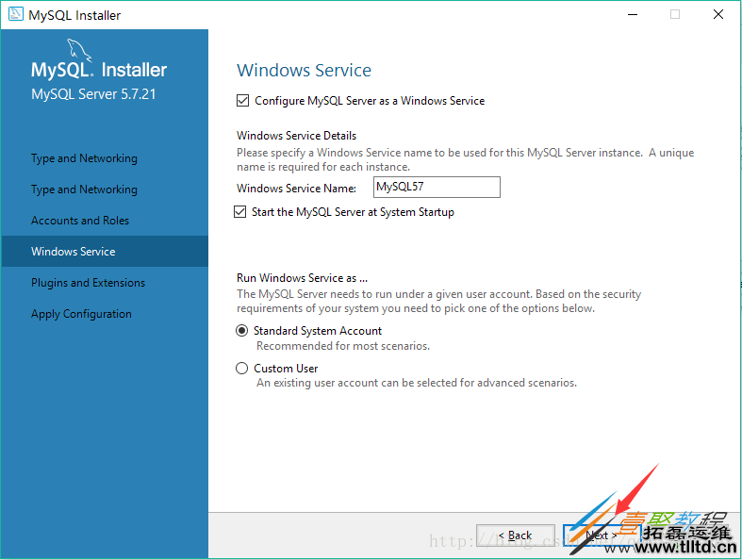
Task: Minimize the MySQL Installer window
Action: point(633,15)
